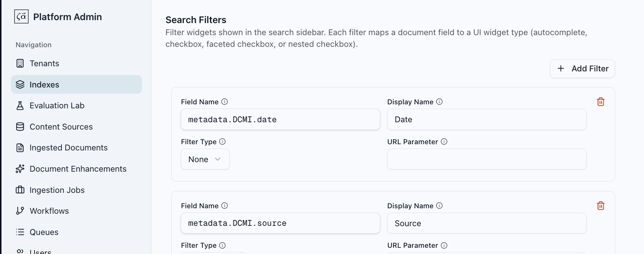644x254 pixels.
Task: Click the Tenants building icon
Action: pyautogui.click(x=20, y=63)
